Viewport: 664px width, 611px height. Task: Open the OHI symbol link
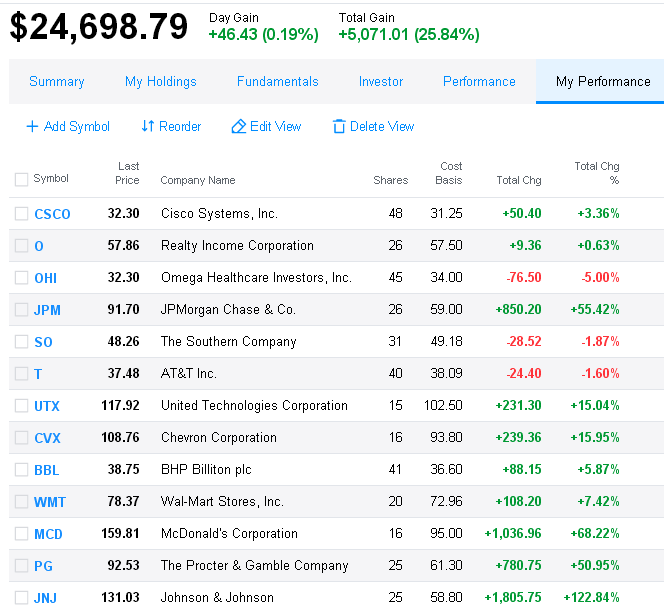tap(45, 278)
